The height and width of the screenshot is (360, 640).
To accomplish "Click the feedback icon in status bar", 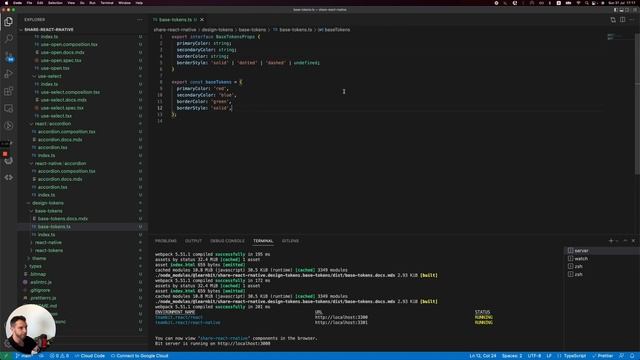I will point(622,356).
